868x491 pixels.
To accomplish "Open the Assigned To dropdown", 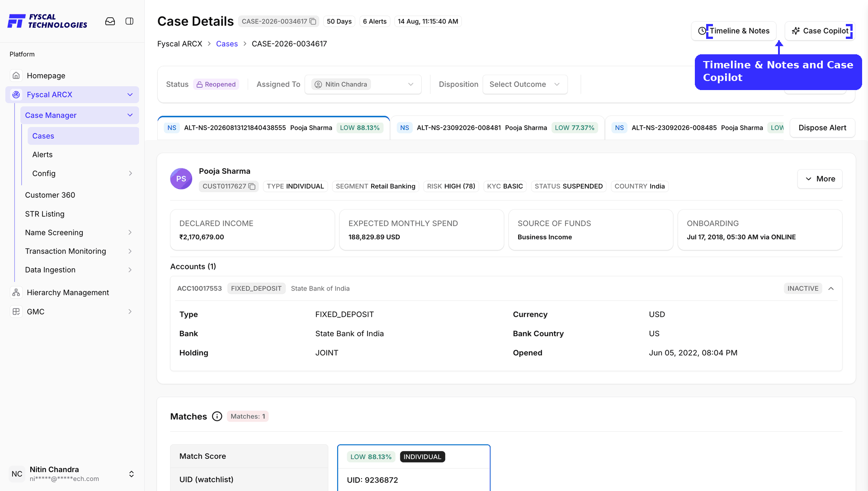I will (363, 84).
